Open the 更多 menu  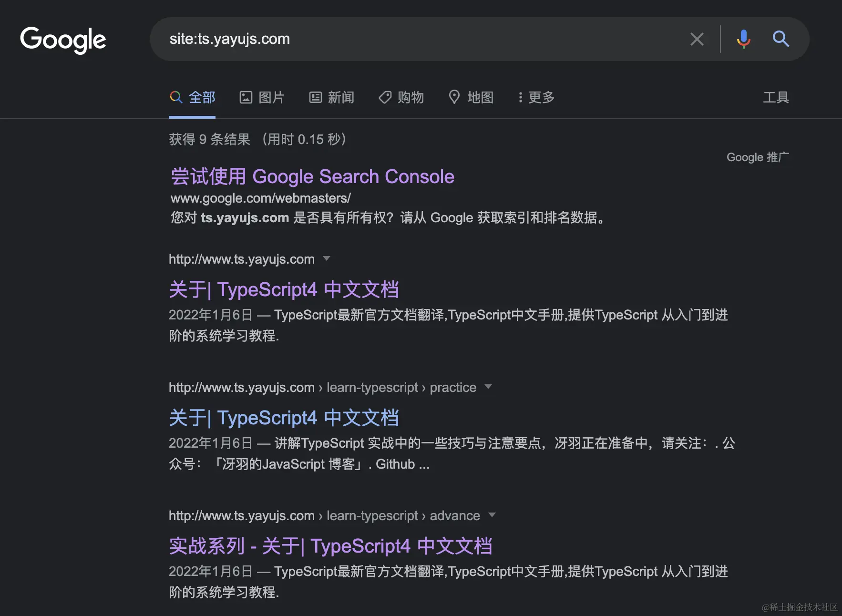(x=536, y=97)
